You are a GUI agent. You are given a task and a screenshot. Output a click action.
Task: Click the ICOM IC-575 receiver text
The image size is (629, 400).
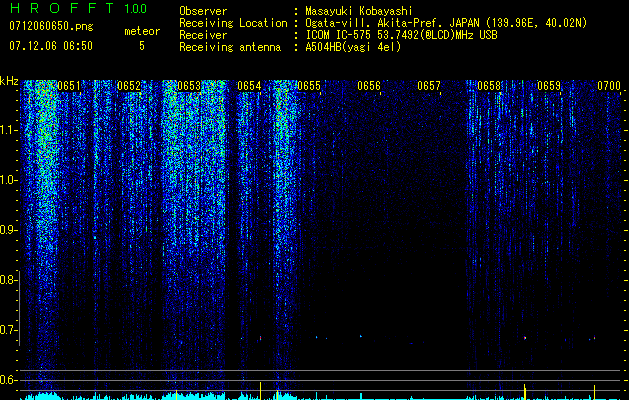(401, 35)
